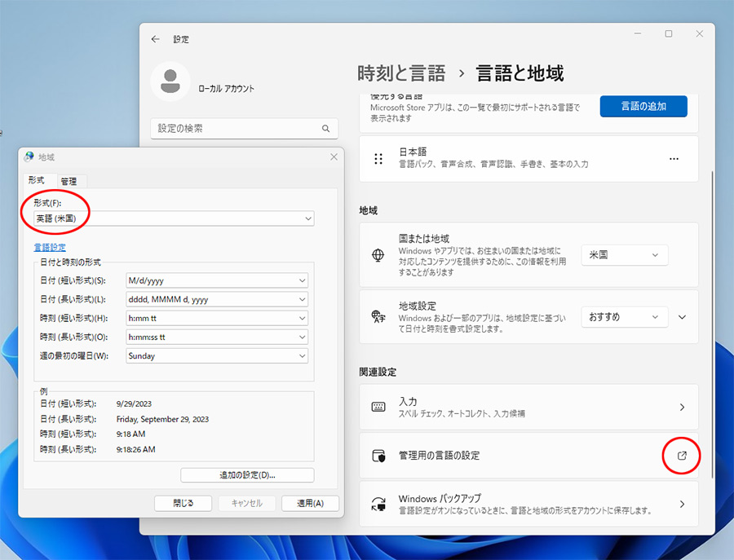Minimize the Settings window
Screen dimensions: 734x560
[638, 33]
